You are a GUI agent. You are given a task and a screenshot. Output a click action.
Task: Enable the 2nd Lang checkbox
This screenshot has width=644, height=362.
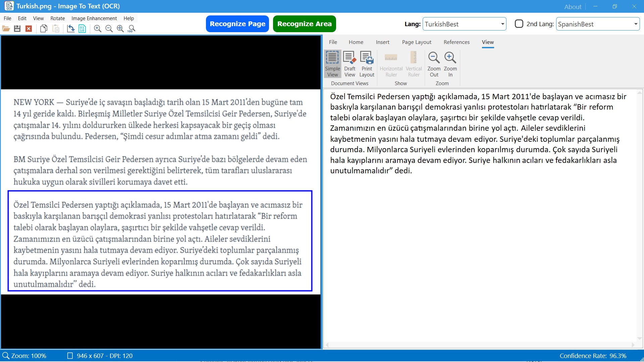[519, 24]
